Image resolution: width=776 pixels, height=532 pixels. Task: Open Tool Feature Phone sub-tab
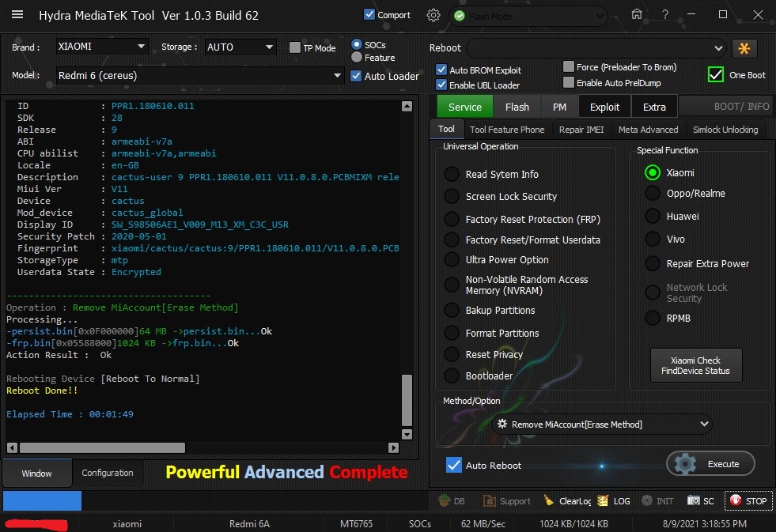point(507,130)
